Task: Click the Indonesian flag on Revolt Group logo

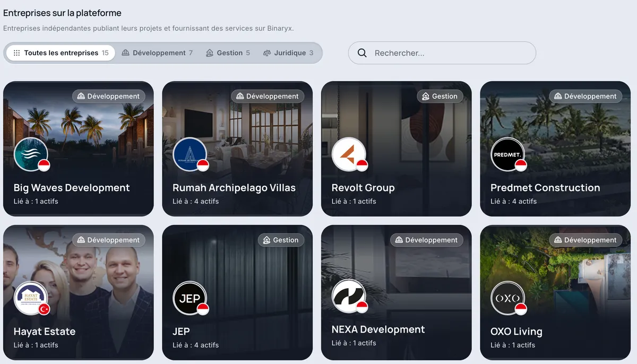Action: [362, 165]
